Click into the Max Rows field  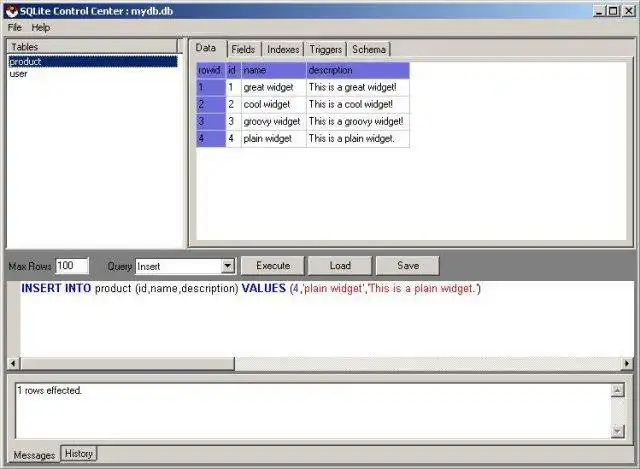point(72,266)
